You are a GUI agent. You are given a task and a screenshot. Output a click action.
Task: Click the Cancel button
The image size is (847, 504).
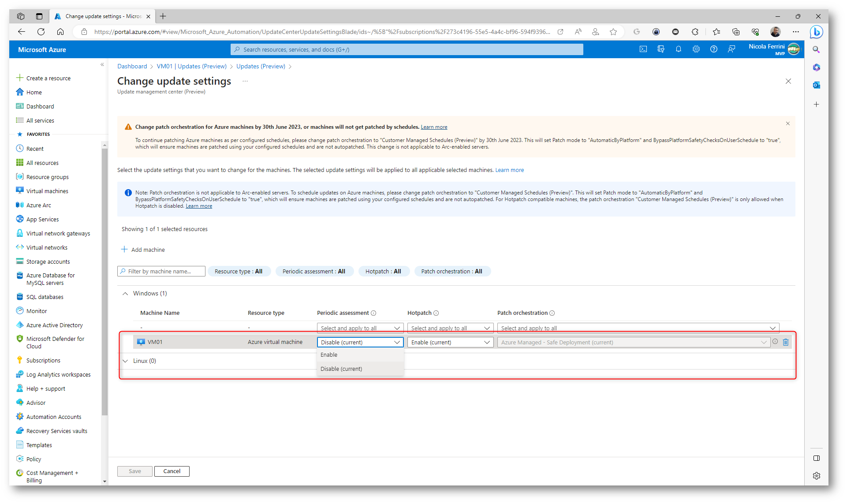point(172,471)
